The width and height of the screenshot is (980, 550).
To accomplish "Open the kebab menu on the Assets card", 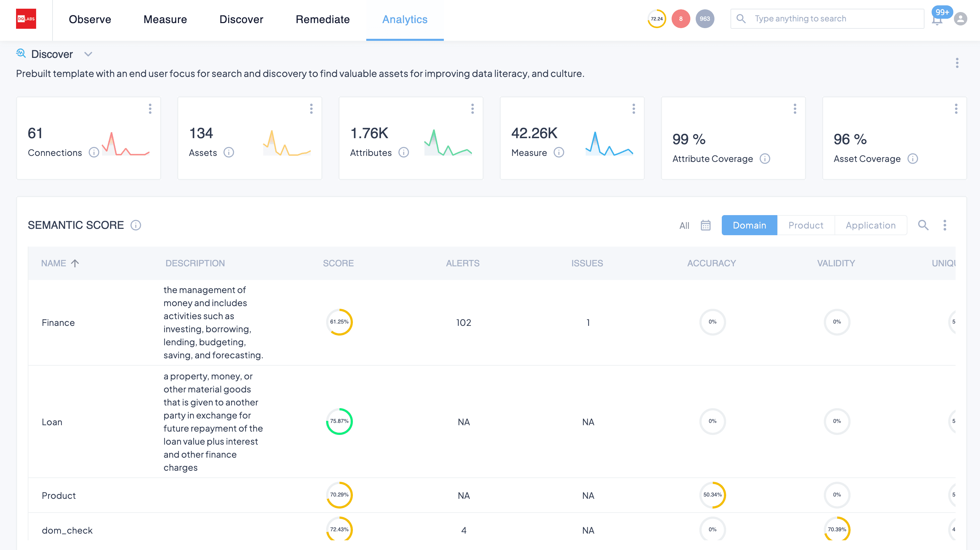I will [x=311, y=109].
